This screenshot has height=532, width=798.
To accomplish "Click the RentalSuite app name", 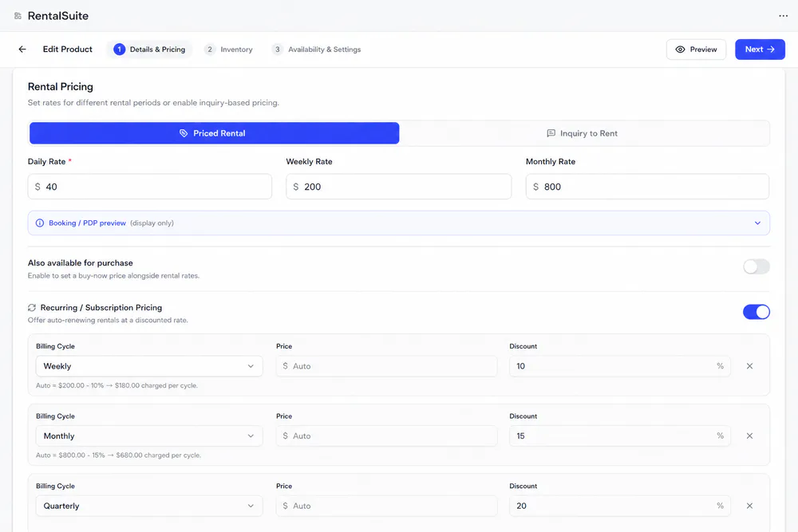I will 58,16.
